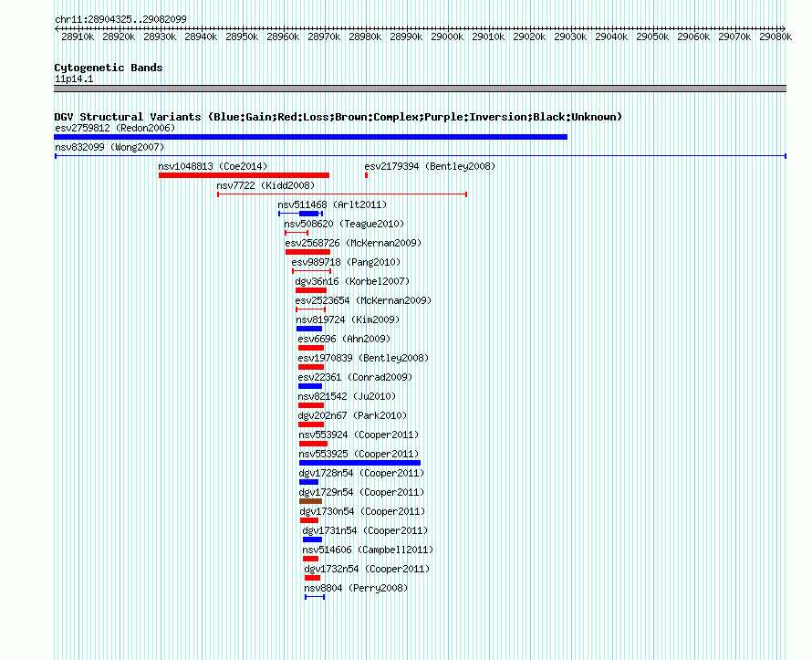This screenshot has width=812, height=660.
Task: Open esv1970839 (Bentley2008) variant label
Action: [363, 358]
